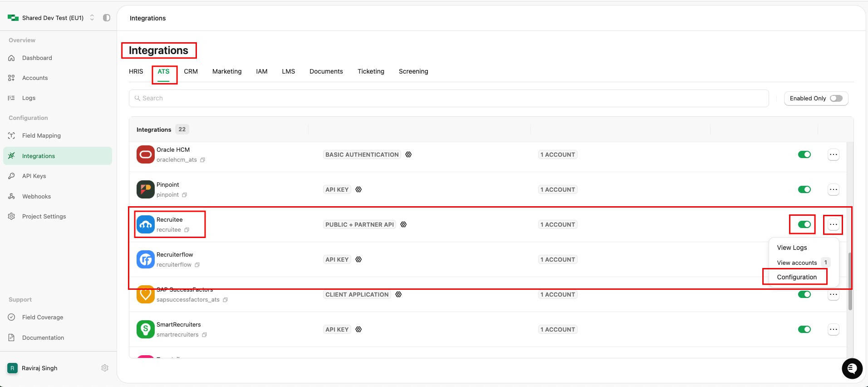Toggle the Enabled Only switch

point(836,98)
